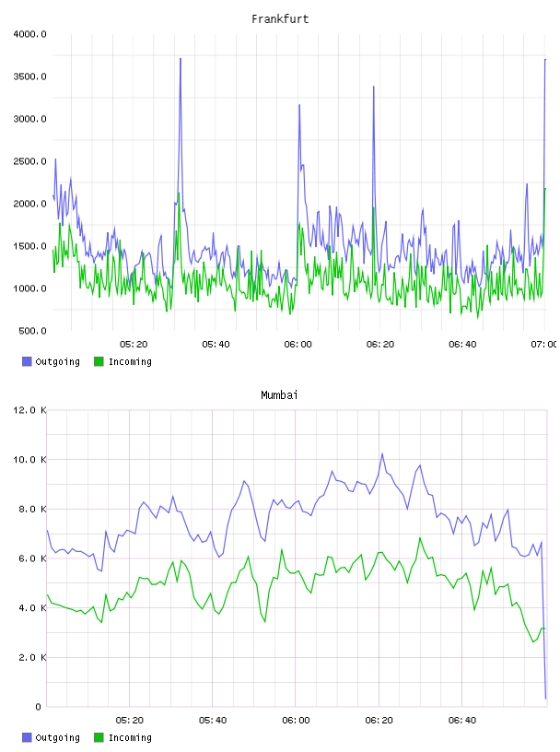Viewport: 560px width, 752px height.
Task: Click the 05:20 time label on Mumbai chart
Action: pos(130,721)
